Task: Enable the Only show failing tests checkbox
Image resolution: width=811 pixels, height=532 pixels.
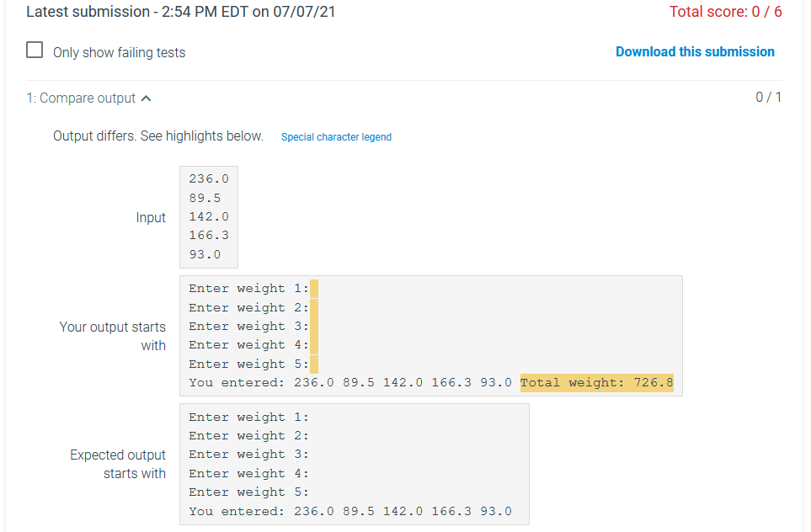Action: click(x=34, y=50)
